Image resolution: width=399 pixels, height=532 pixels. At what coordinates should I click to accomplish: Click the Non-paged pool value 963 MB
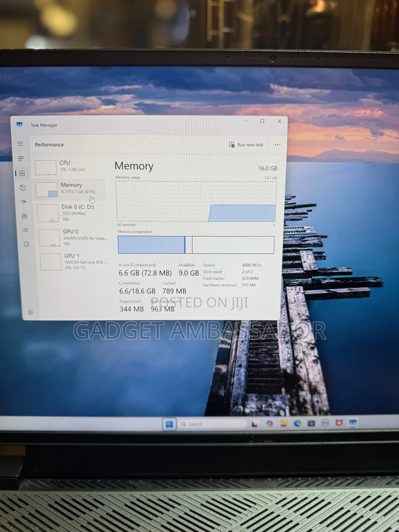coord(163,309)
